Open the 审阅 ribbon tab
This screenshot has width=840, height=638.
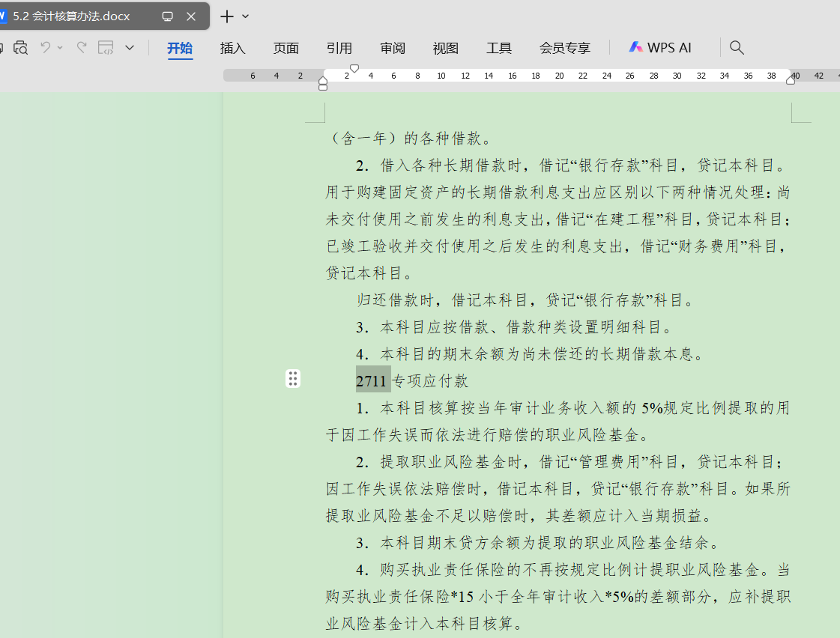coord(392,48)
